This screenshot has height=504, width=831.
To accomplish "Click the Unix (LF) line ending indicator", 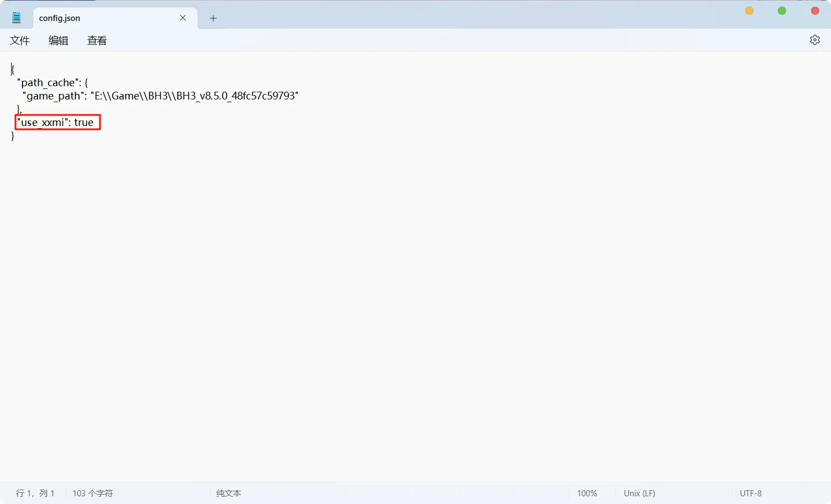I will [639, 493].
